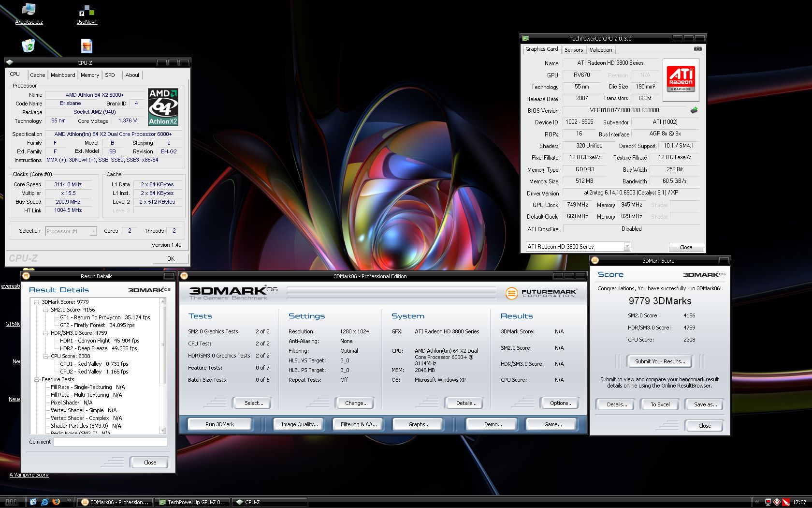
Task: Launch Internet Explorer from the quick launch bar
Action: pos(44,502)
